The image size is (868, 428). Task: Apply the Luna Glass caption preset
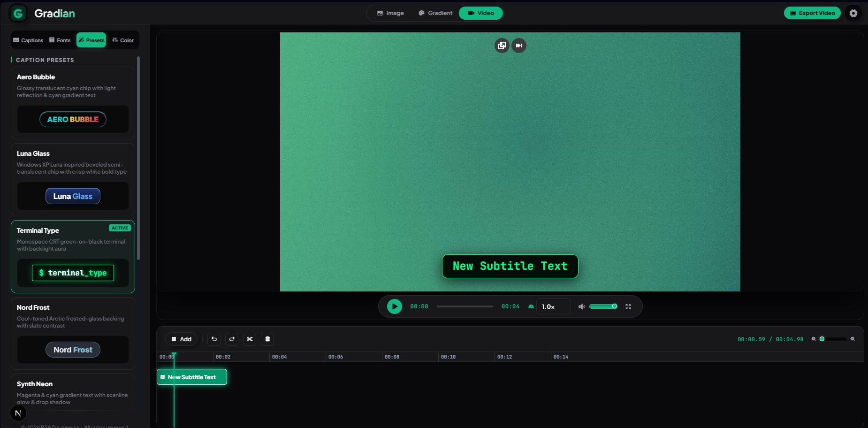coord(73,180)
